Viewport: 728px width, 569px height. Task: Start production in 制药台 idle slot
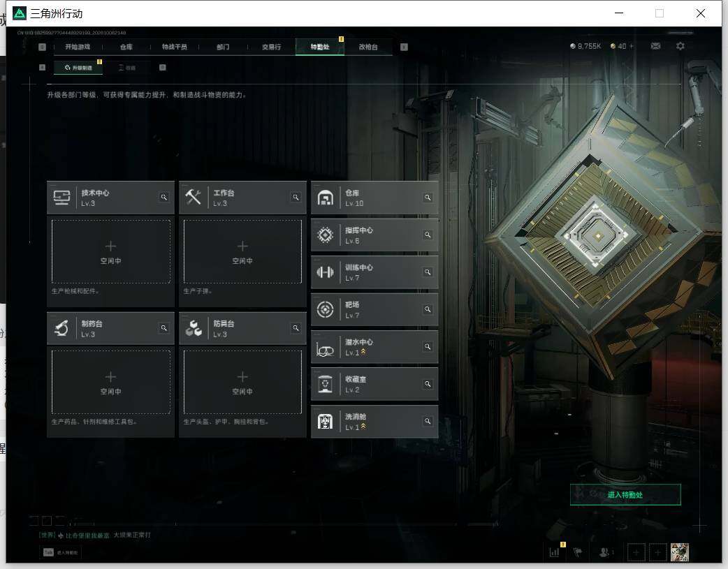tap(111, 382)
